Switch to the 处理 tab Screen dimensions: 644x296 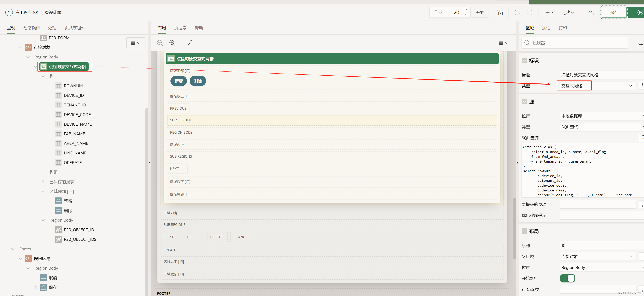point(52,28)
